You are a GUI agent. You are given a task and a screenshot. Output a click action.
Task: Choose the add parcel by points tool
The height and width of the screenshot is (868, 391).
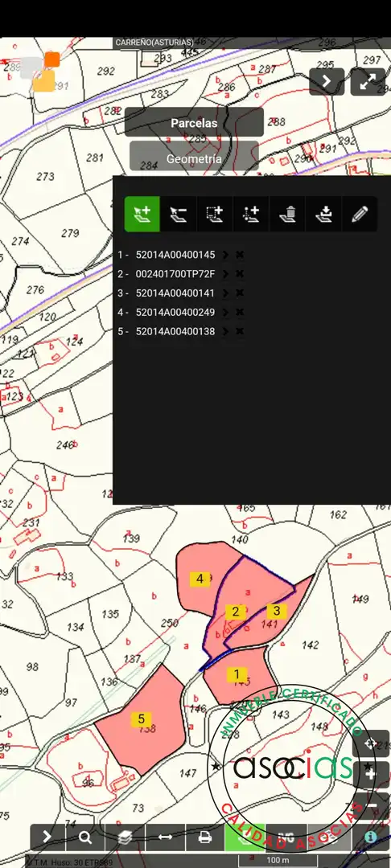click(251, 214)
